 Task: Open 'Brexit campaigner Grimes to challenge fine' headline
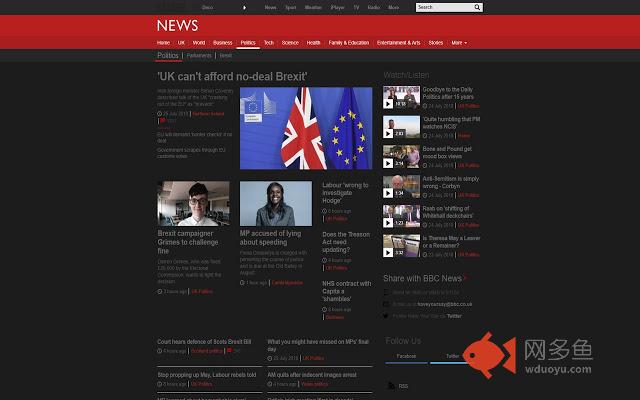pyautogui.click(x=188, y=242)
